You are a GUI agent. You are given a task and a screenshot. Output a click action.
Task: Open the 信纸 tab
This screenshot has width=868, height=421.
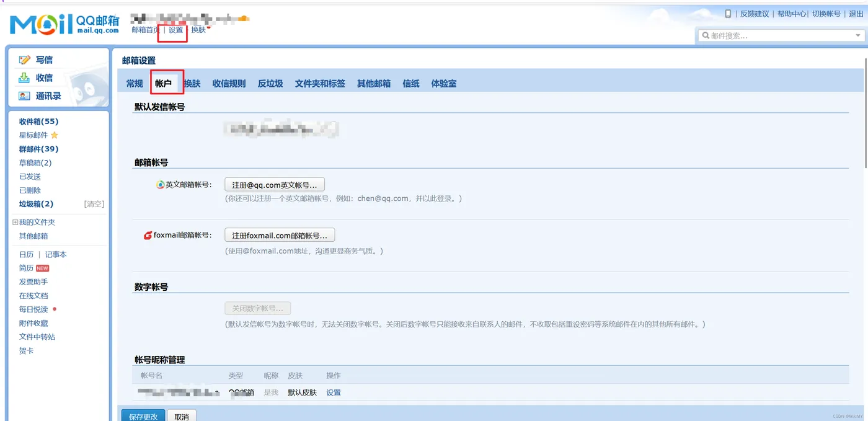pyautogui.click(x=411, y=84)
